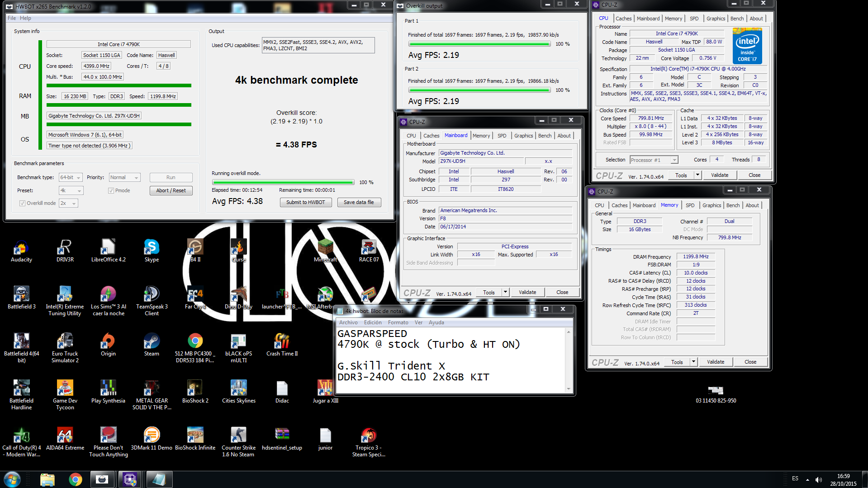Image resolution: width=868 pixels, height=488 pixels.
Task: Open the Didac file icon
Action: [282, 392]
